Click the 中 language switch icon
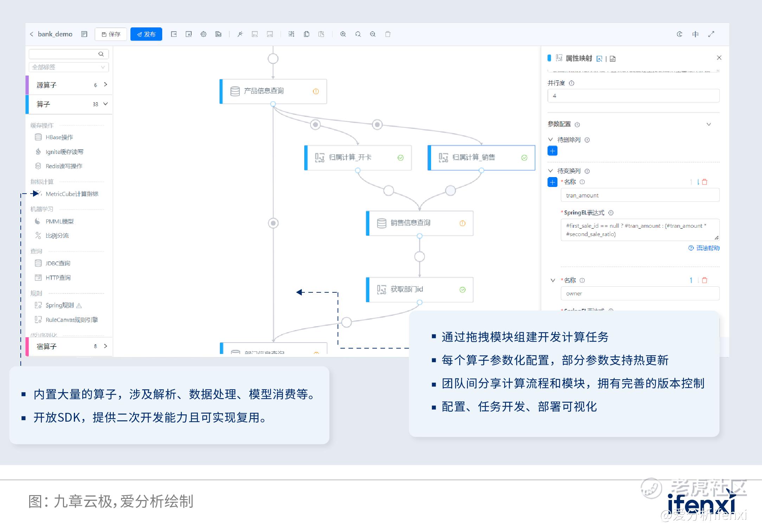This screenshot has height=532, width=762. coord(695,34)
